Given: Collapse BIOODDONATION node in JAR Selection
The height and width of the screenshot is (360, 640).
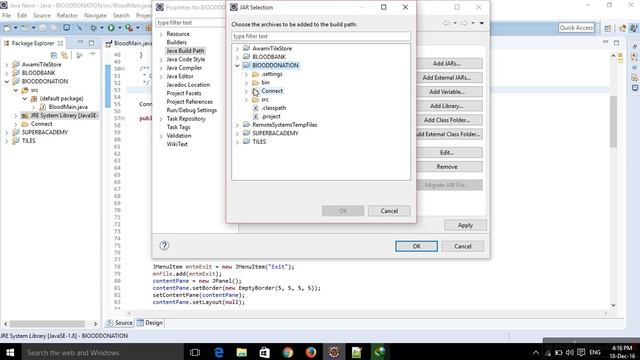Looking at the screenshot, I should point(237,66).
